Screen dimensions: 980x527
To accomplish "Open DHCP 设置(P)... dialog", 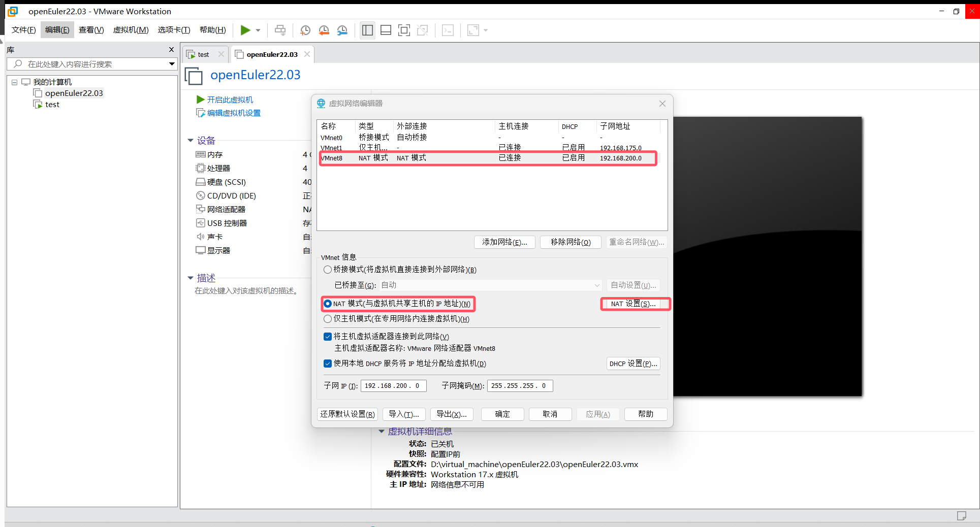I will pos(633,364).
